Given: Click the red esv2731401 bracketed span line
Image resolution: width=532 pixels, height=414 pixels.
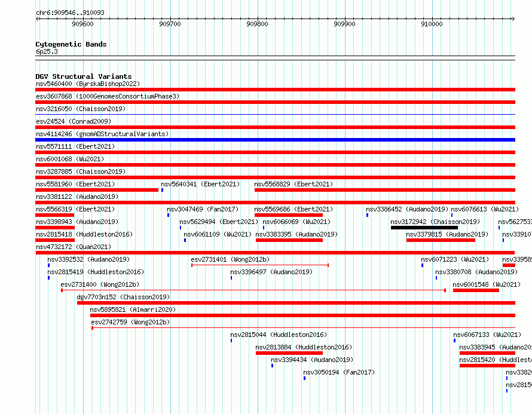Looking at the screenshot, I should point(260,265).
